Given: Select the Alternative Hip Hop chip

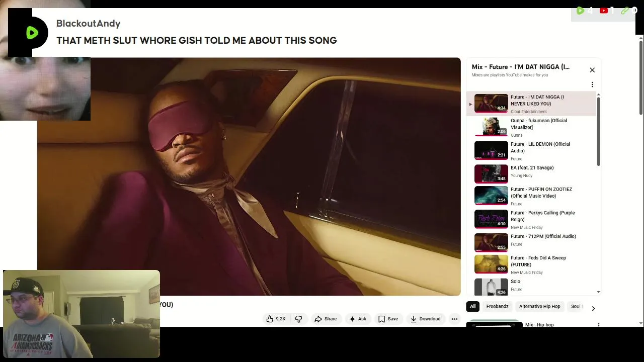Looking at the screenshot, I should [x=539, y=306].
